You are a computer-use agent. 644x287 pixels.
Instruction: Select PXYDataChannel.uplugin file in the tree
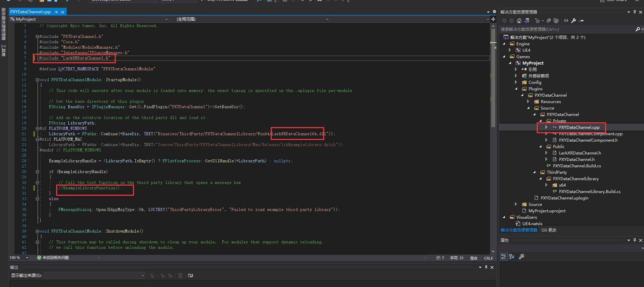click(x=564, y=198)
